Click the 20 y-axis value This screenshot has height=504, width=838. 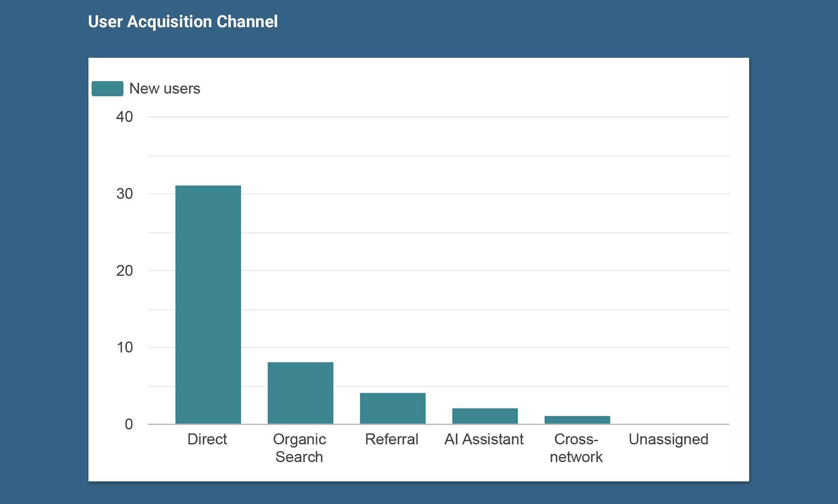(x=124, y=271)
